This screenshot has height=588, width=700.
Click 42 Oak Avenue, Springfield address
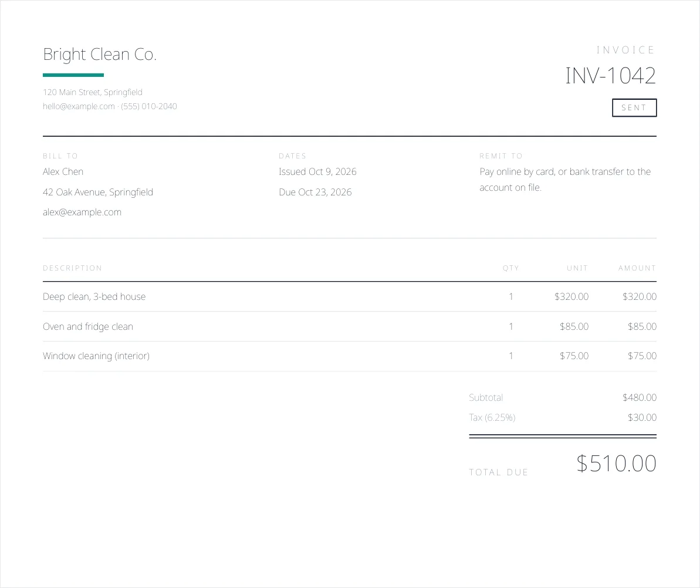coord(98,192)
